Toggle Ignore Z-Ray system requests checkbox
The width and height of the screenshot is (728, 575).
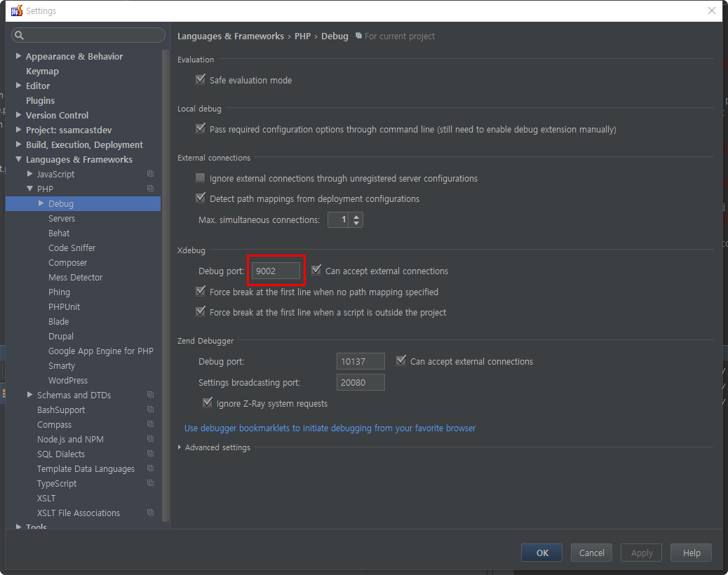tap(208, 402)
